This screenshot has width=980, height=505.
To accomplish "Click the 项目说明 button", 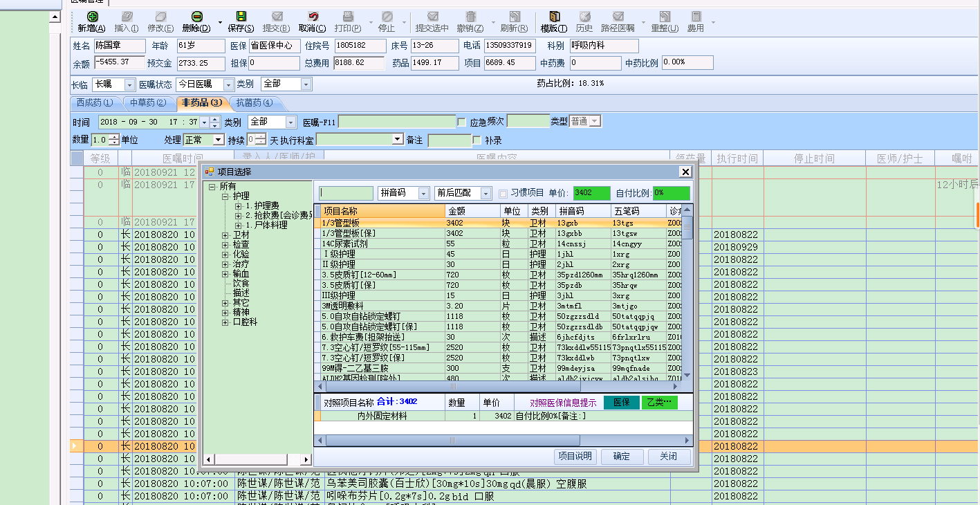I will pos(575,457).
